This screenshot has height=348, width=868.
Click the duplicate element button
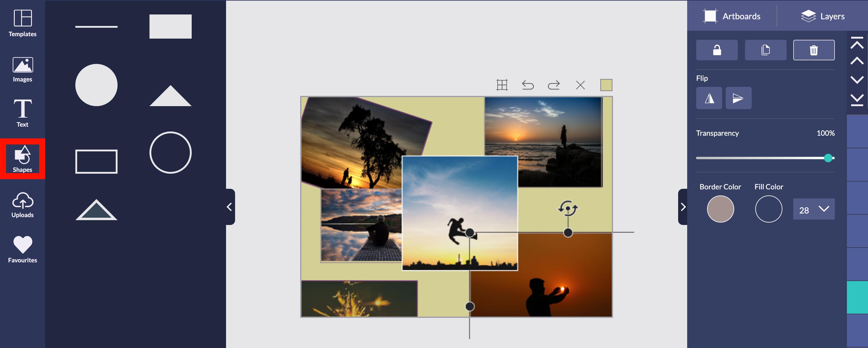click(x=766, y=50)
